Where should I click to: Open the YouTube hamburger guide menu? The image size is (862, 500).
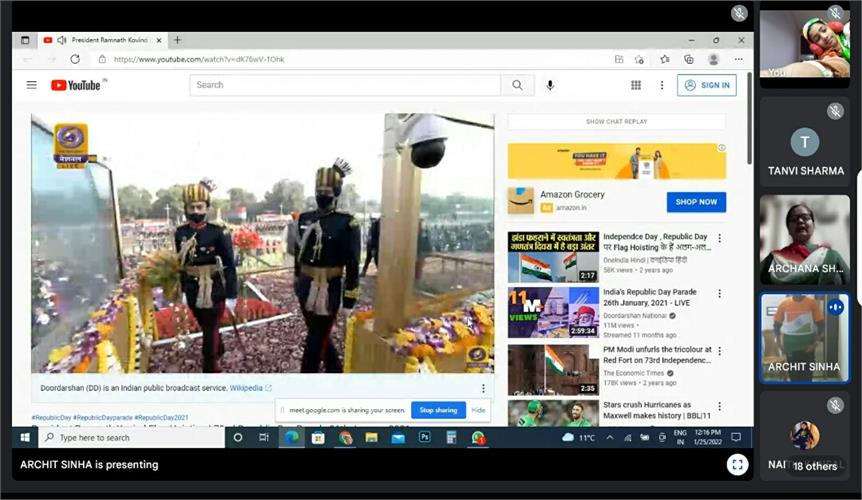[32, 85]
